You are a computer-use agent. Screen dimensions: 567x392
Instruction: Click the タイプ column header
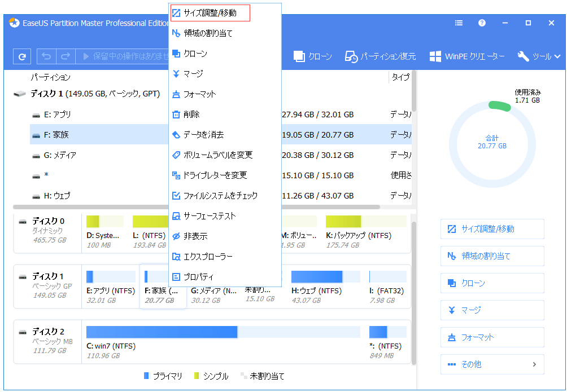(400, 77)
